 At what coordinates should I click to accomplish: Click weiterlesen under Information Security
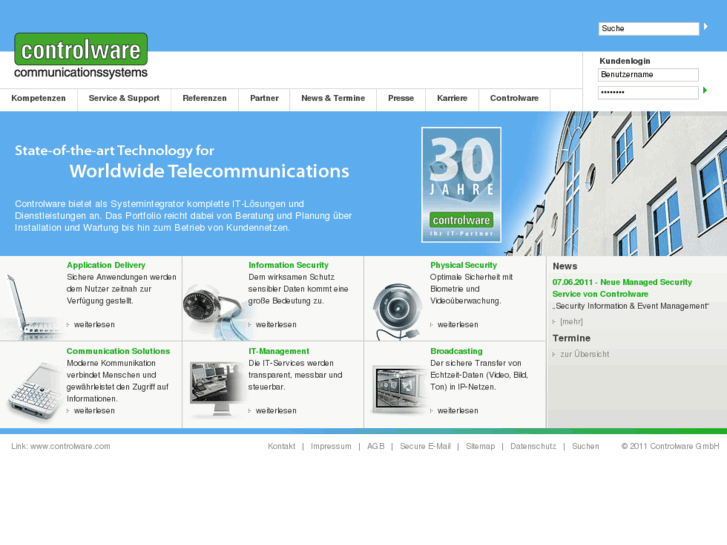(276, 325)
